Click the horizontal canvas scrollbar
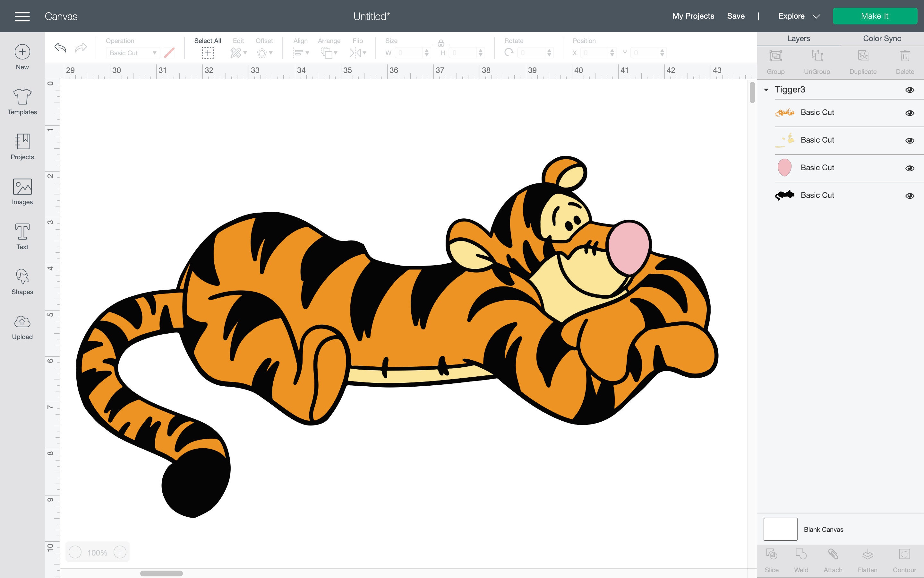Screen dimensions: 924x578 tap(161, 573)
